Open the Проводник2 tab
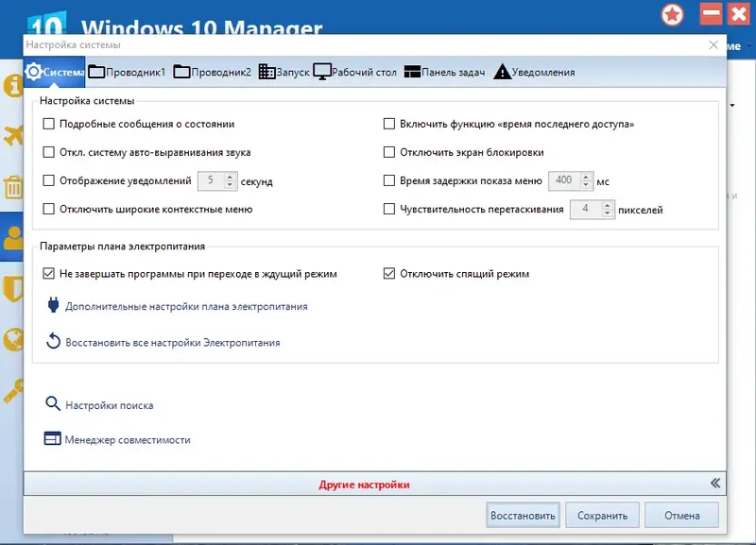The image size is (756, 545). pos(212,73)
